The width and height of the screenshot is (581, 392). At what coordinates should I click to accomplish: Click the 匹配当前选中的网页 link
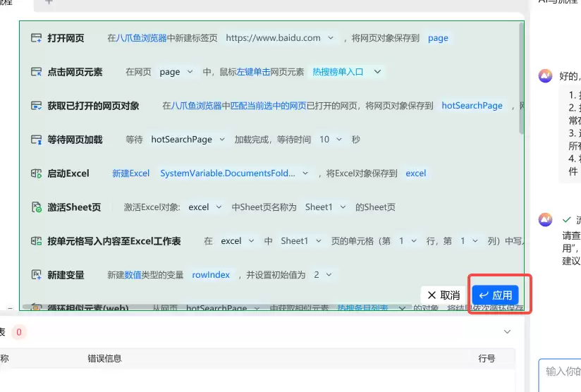(268, 106)
